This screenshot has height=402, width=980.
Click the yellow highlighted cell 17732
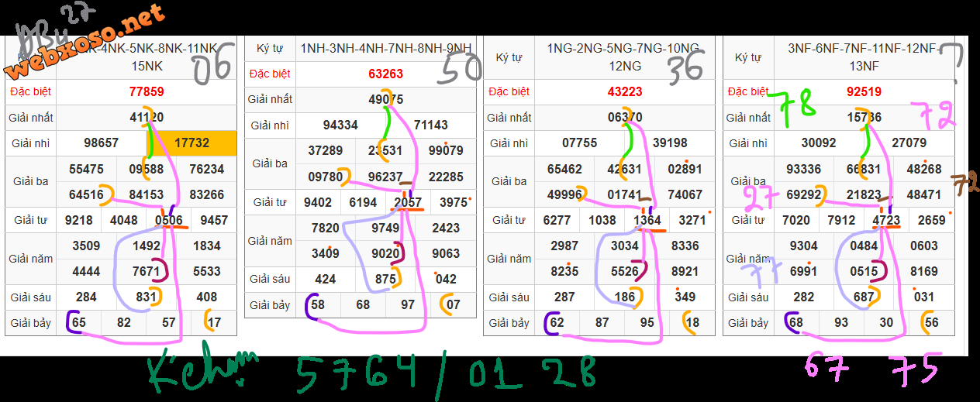(x=192, y=143)
